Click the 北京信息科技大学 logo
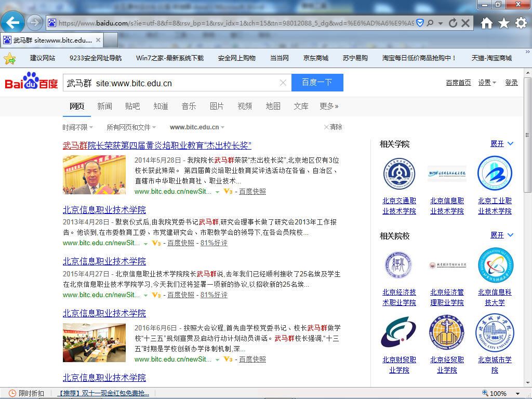Screen dimensions: 532x399 click(495, 265)
